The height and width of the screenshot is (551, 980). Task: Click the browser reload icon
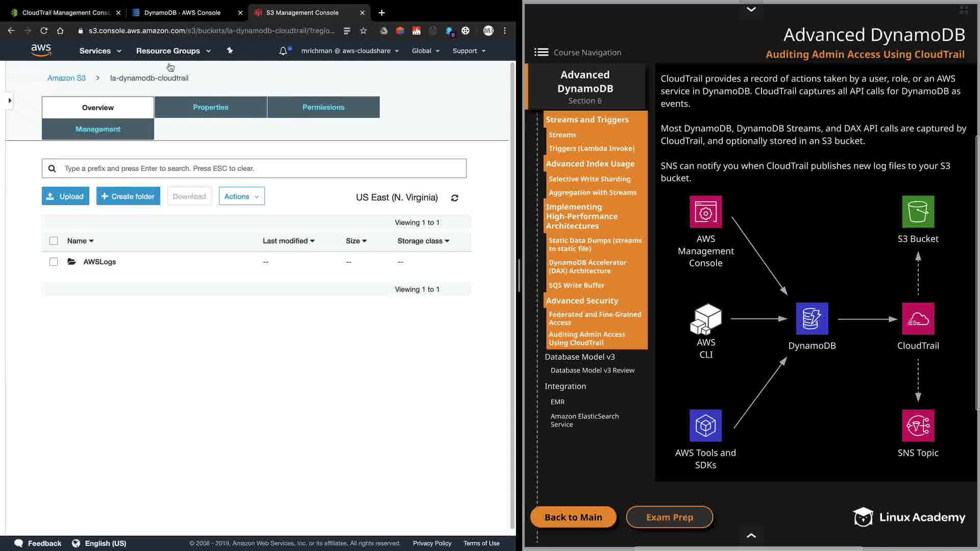44,31
